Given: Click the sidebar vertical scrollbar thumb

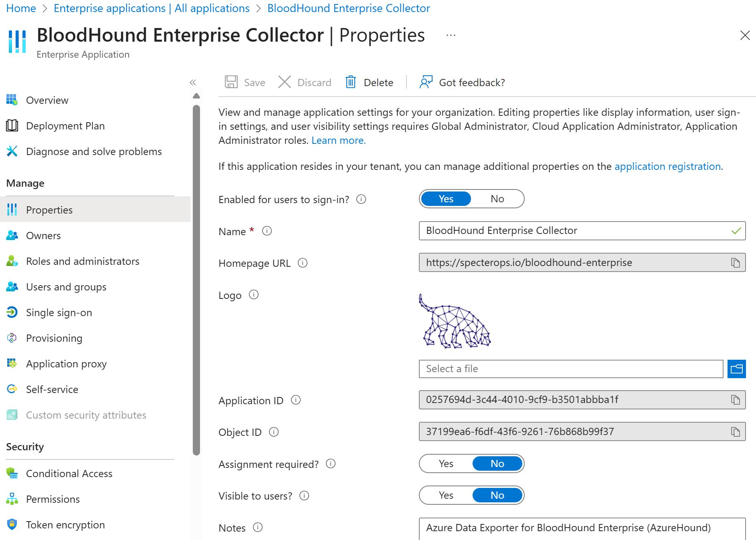Looking at the screenshot, I should [196, 280].
